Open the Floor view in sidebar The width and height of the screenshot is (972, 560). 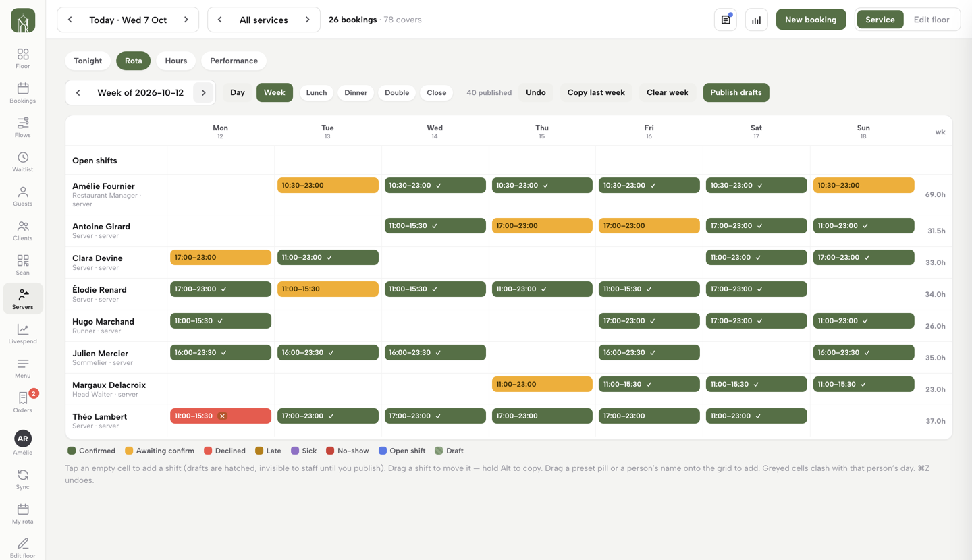(x=23, y=58)
